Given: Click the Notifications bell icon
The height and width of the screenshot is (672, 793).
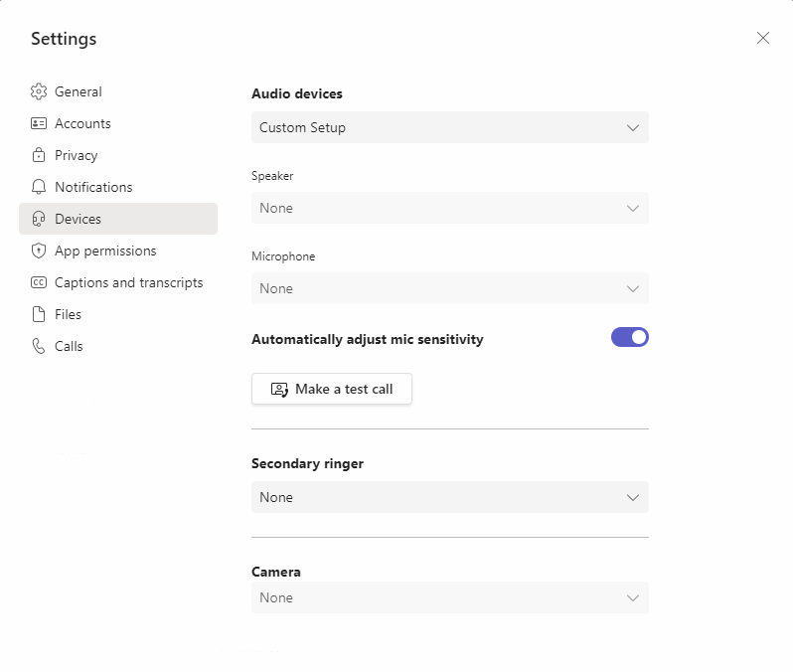Looking at the screenshot, I should [39, 187].
